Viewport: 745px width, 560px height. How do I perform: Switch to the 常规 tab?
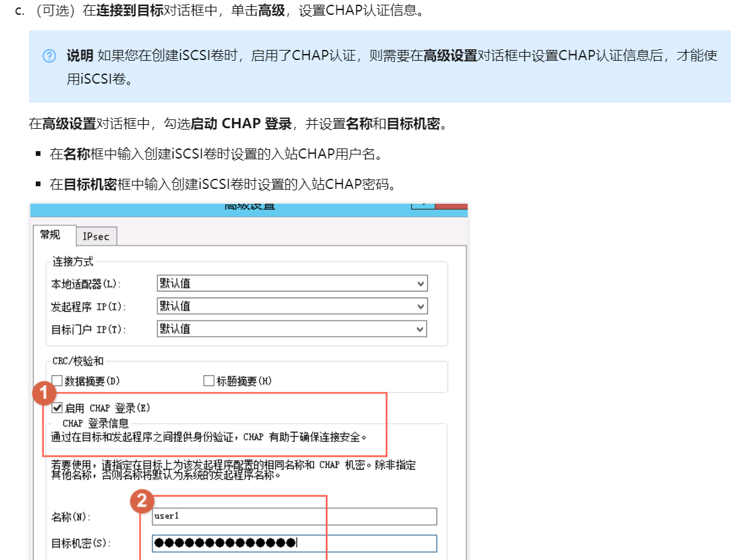pos(54,235)
